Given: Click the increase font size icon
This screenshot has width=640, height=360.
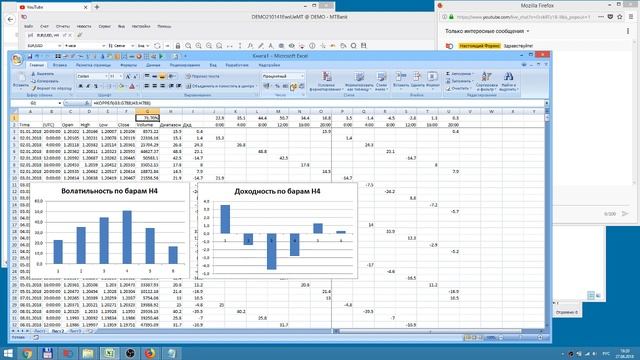Looking at the screenshot, I should tap(128, 76).
